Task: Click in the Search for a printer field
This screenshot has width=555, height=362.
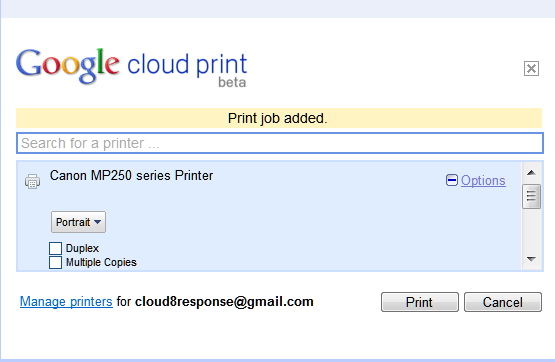Action: click(x=280, y=143)
